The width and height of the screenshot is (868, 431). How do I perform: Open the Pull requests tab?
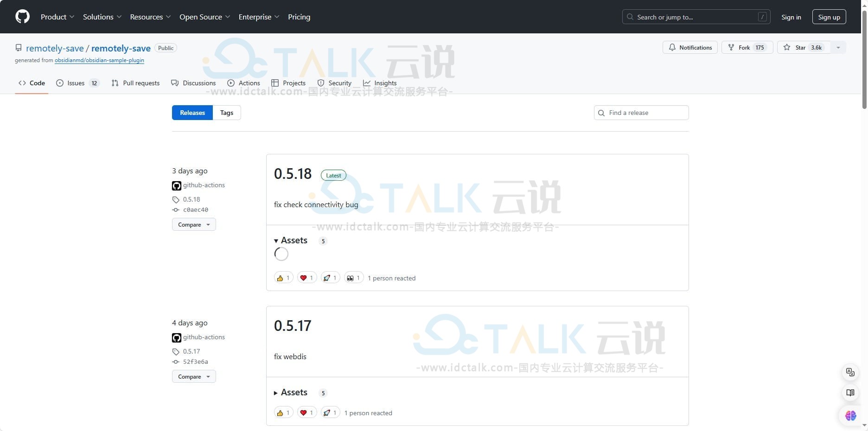pyautogui.click(x=135, y=83)
